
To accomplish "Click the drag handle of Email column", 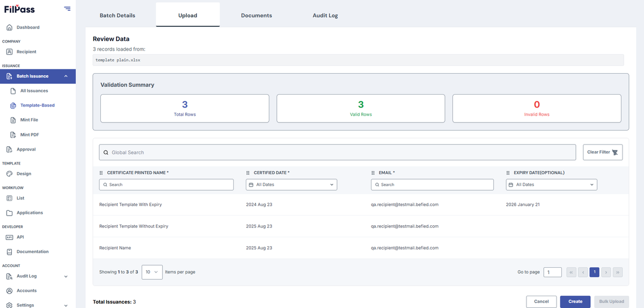I will 373,173.
